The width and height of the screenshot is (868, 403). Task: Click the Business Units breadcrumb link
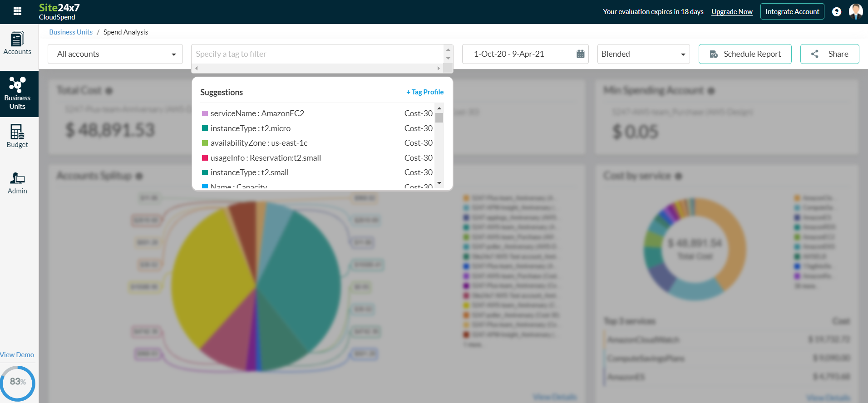(x=71, y=32)
